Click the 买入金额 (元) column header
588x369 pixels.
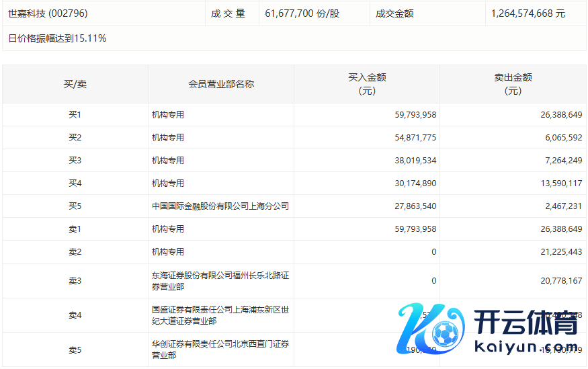[366, 84]
